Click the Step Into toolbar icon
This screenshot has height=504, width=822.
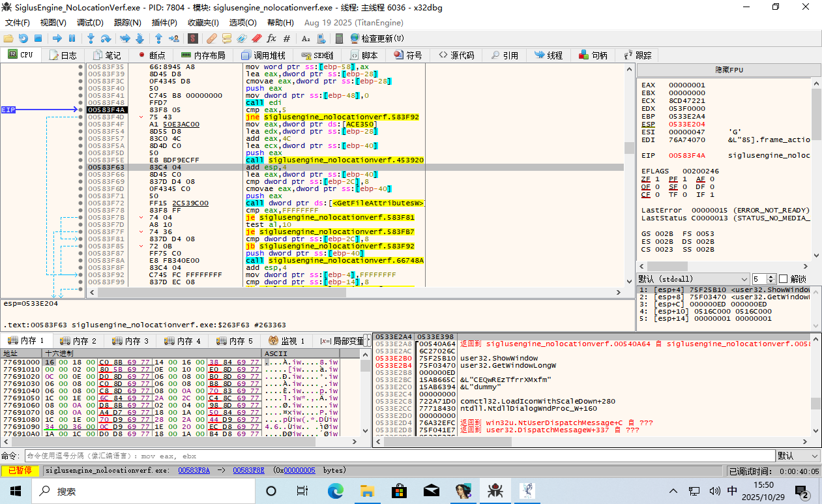[x=91, y=38]
